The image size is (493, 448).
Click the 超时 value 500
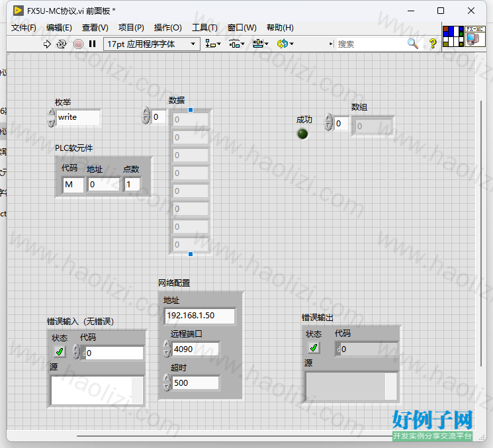[x=195, y=383]
